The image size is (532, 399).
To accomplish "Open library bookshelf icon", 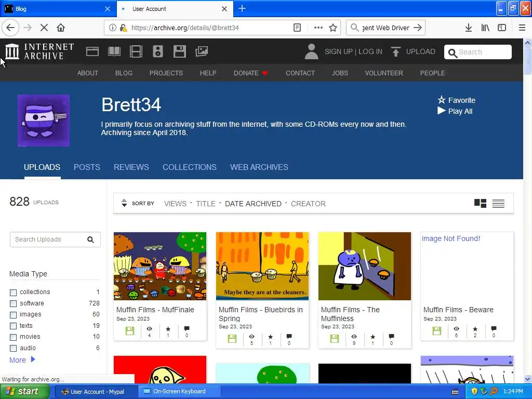I will [485, 28].
